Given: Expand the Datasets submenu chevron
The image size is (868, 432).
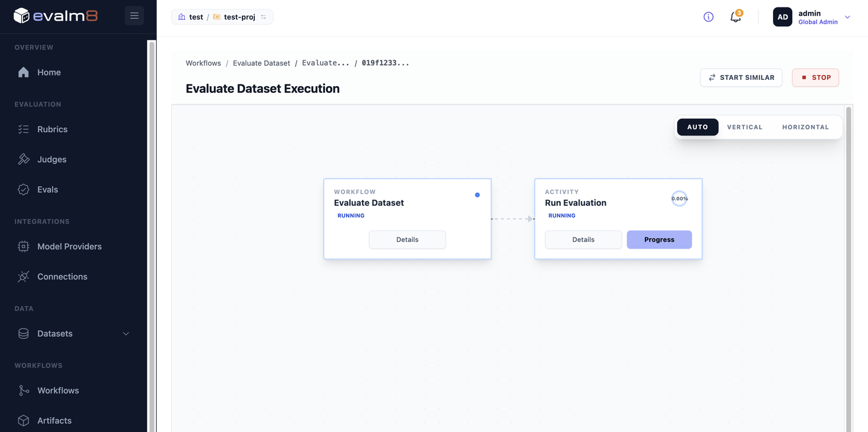Looking at the screenshot, I should point(126,333).
